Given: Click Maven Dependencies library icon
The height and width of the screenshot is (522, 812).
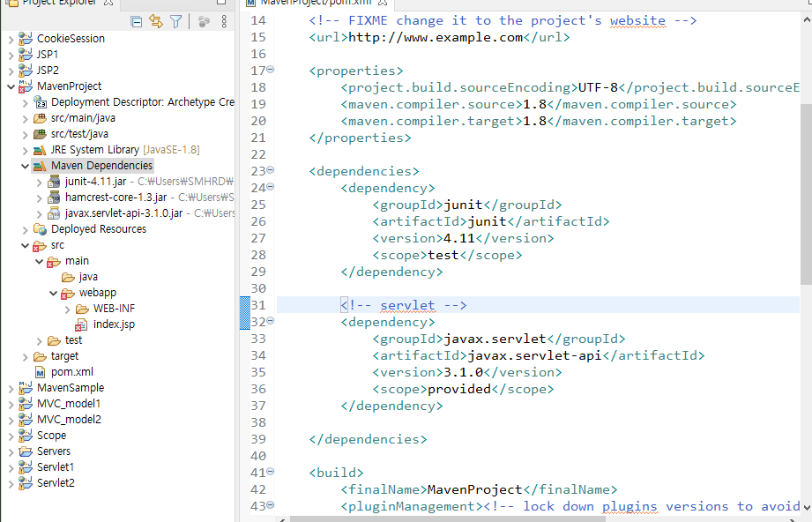Looking at the screenshot, I should click(40, 167).
